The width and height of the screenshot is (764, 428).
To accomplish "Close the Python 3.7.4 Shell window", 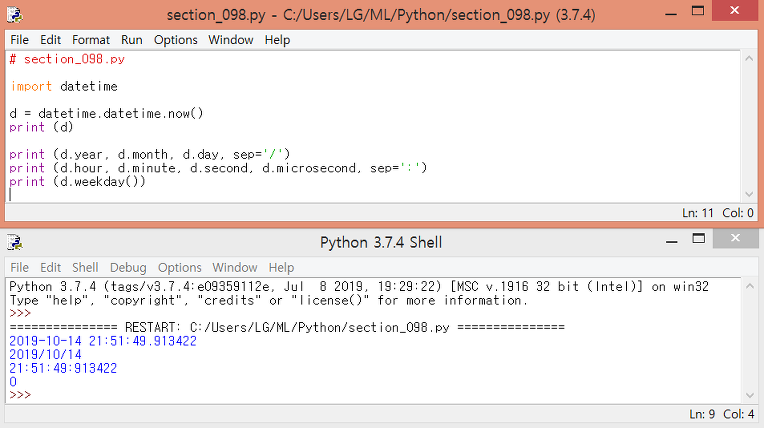I will (735, 238).
